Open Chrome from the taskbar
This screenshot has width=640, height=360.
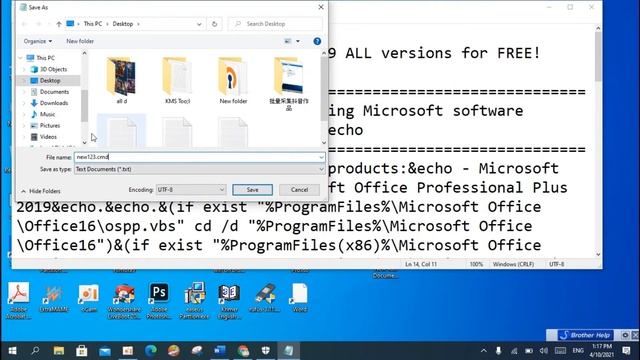[x=243, y=351]
